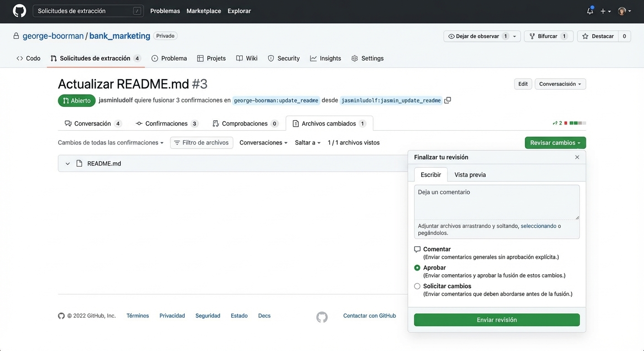Open the Estado footer link
This screenshot has height=351, width=644.
(239, 316)
